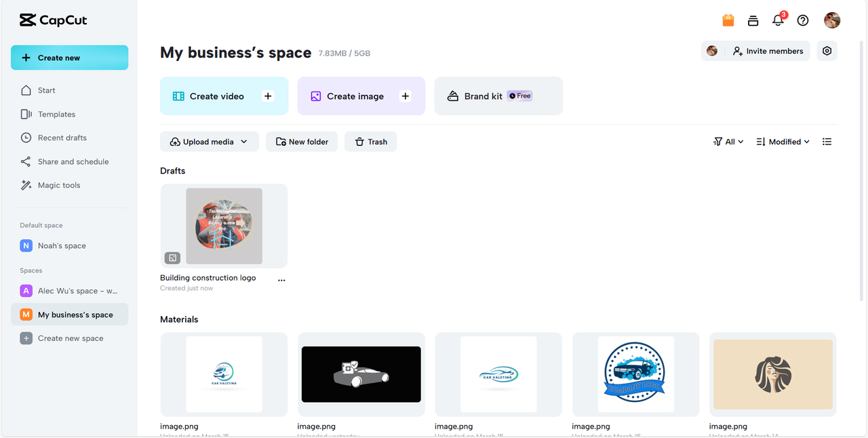Click the Drafts section heading
This screenshot has height=438, width=868.
(172, 171)
